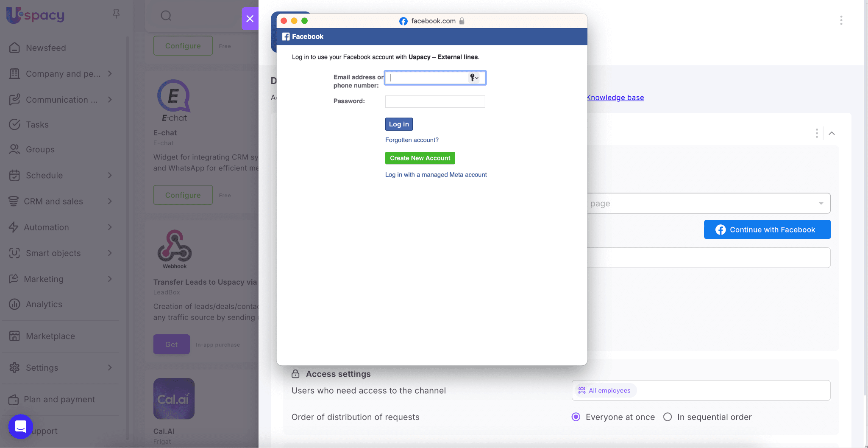Image resolution: width=868 pixels, height=448 pixels.
Task: Click the Forgotten account? link
Action: coord(412,140)
